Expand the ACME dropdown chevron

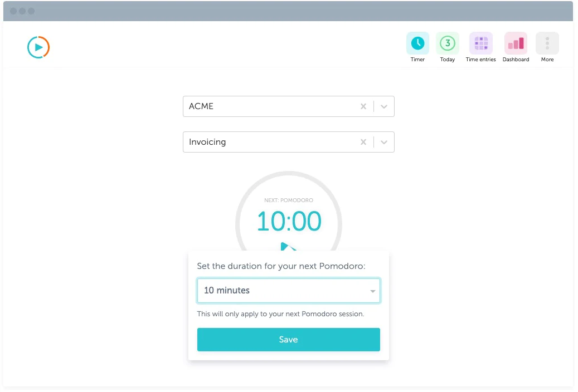384,106
